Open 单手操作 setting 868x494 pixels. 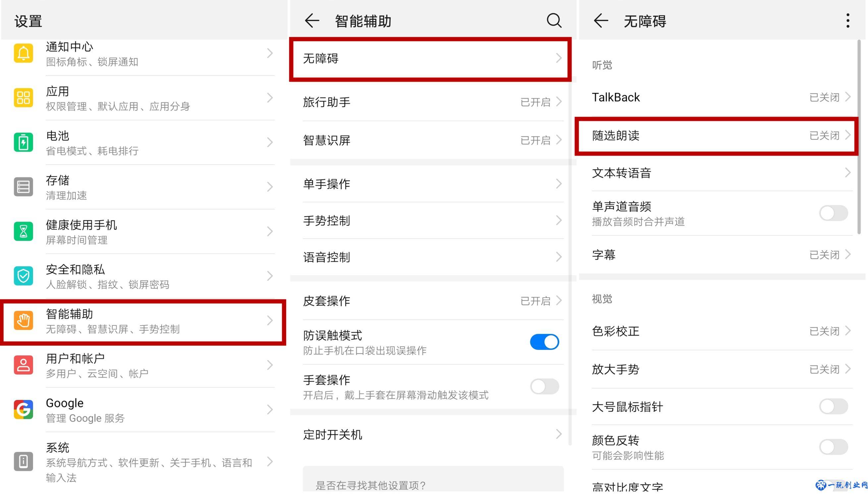pos(433,184)
